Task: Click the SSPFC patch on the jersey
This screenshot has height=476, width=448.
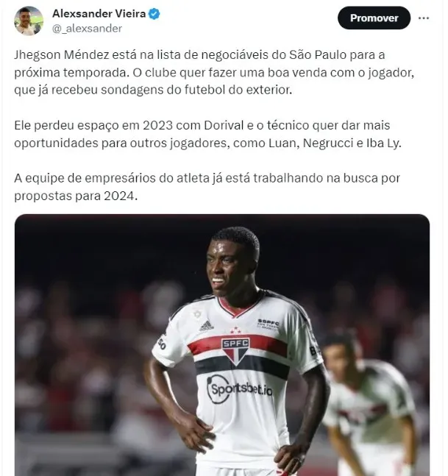Action: click(x=268, y=323)
